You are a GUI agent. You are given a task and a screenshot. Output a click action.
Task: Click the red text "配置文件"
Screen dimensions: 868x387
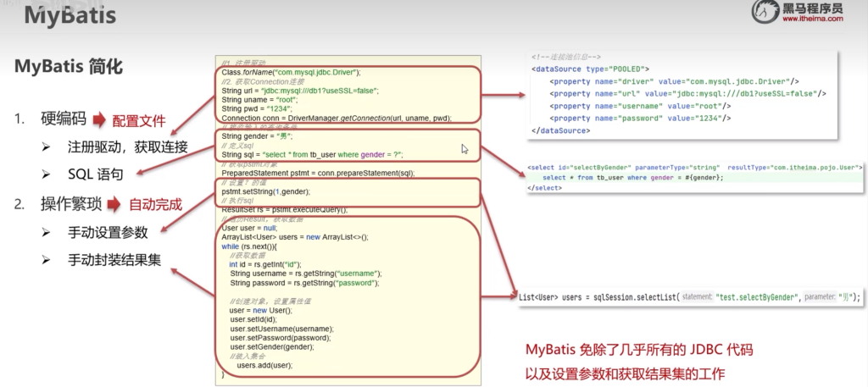(x=139, y=121)
